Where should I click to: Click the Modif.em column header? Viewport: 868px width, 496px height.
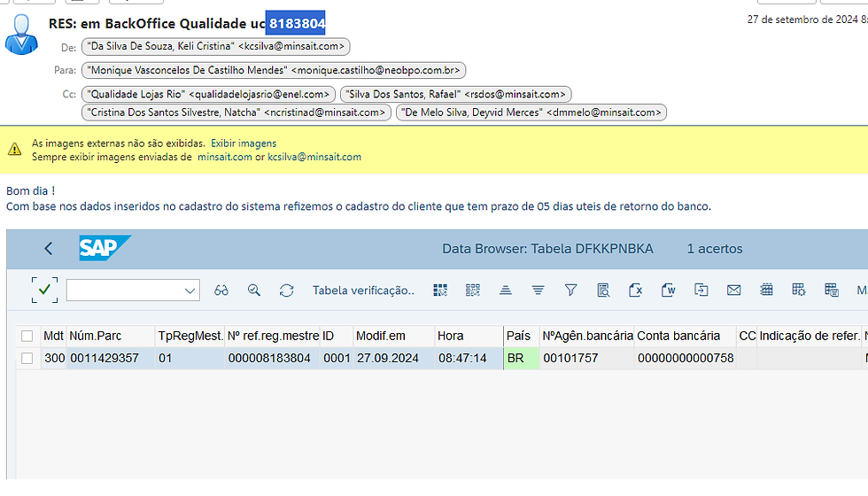(x=393, y=336)
